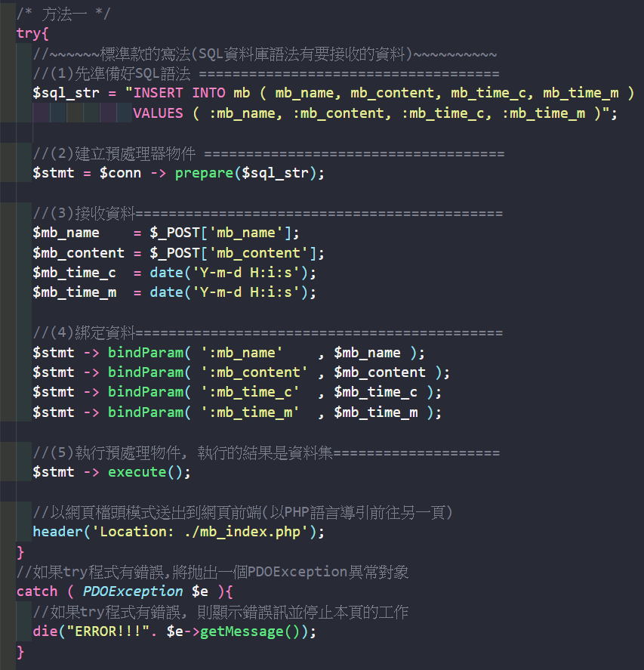
Task: Click PDOException type in the catch clause
Action: click(x=133, y=591)
